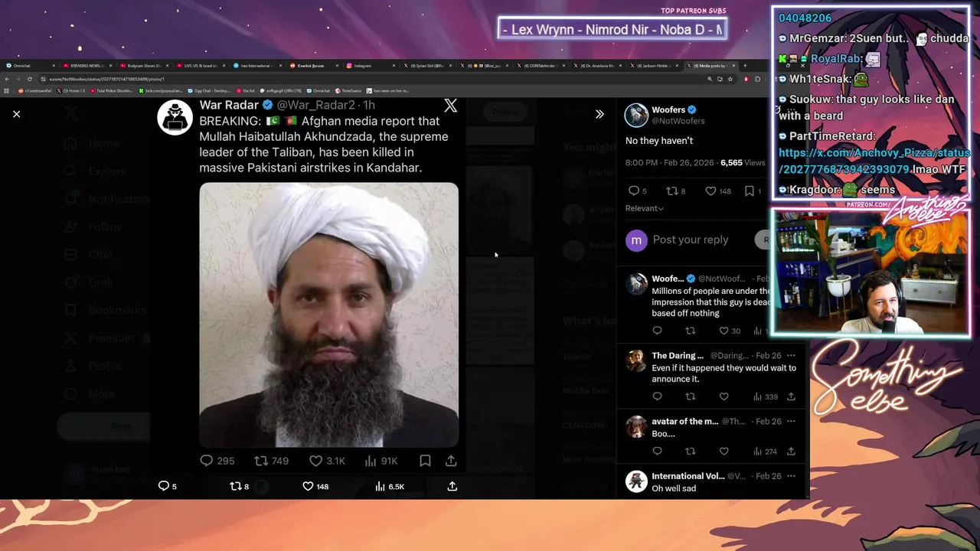The width and height of the screenshot is (980, 551).
Task: Repost icon showing 749
Action: (261, 461)
